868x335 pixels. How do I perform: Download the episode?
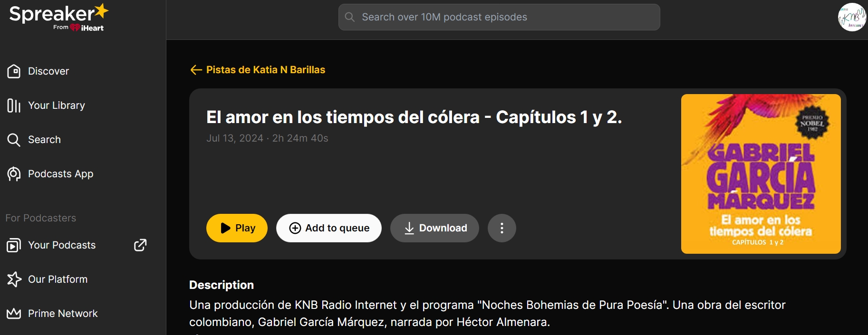434,228
